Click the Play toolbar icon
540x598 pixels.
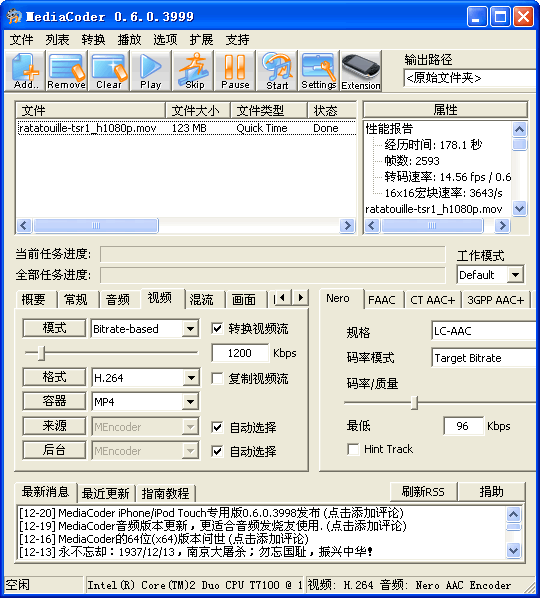coord(151,71)
